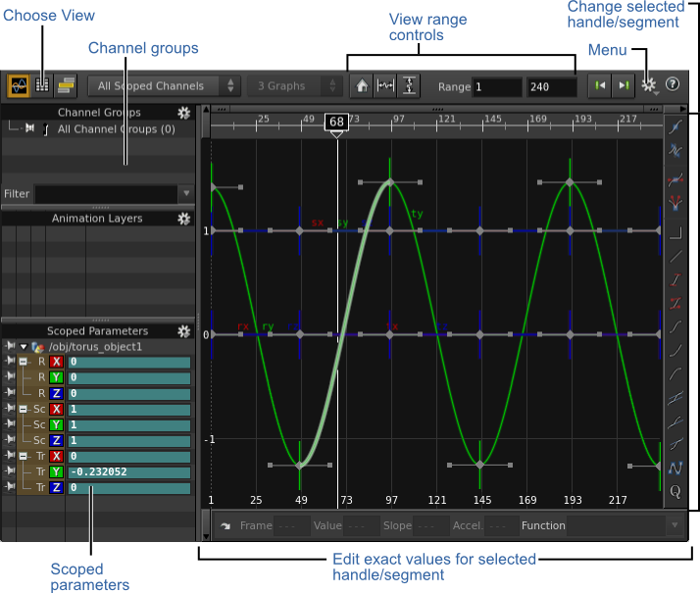Click the fit vertical range button
The image size is (700, 593).
409,86
